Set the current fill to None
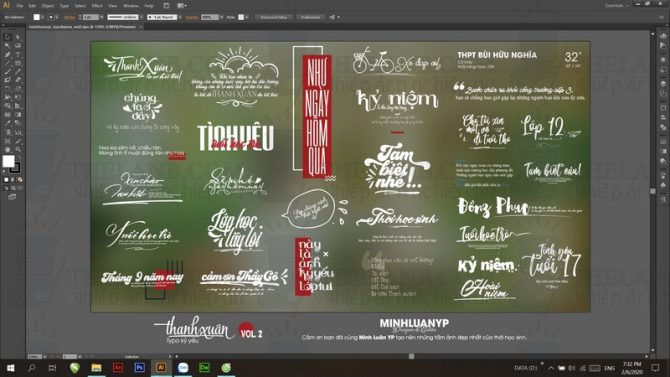670x377 pixels. tap(20, 180)
